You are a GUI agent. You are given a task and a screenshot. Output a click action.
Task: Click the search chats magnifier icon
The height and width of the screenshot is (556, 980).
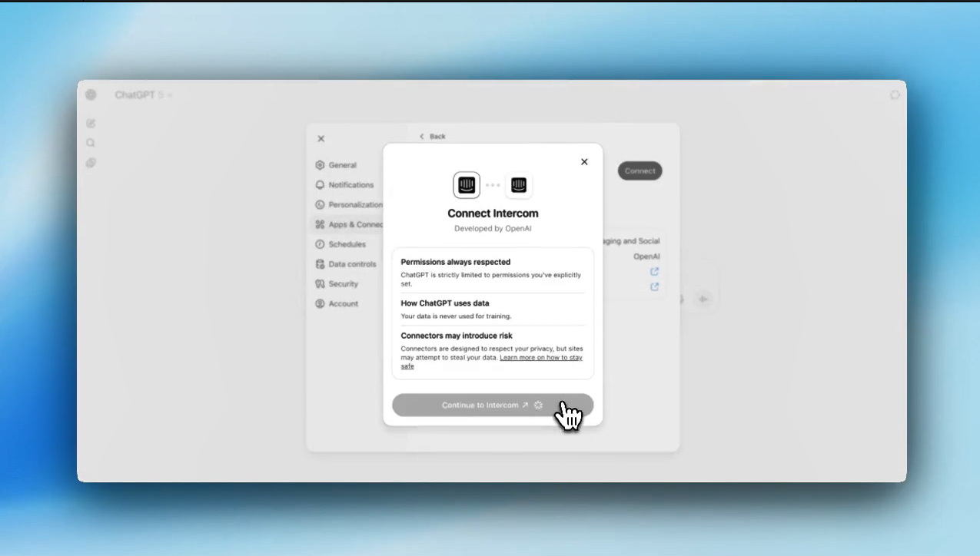coord(91,143)
